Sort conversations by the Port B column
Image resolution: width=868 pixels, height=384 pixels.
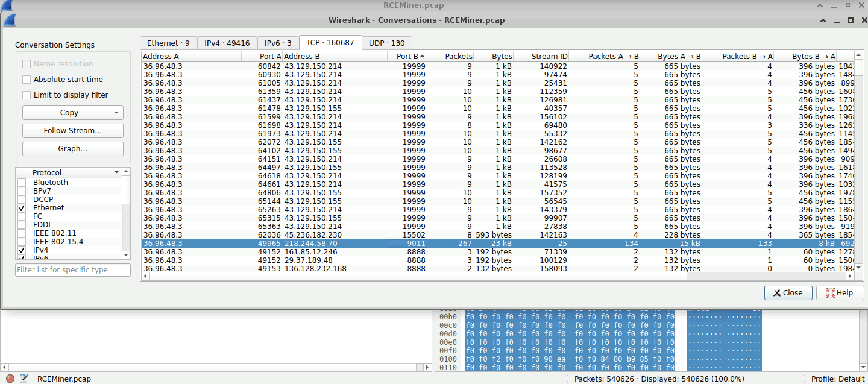click(407, 56)
